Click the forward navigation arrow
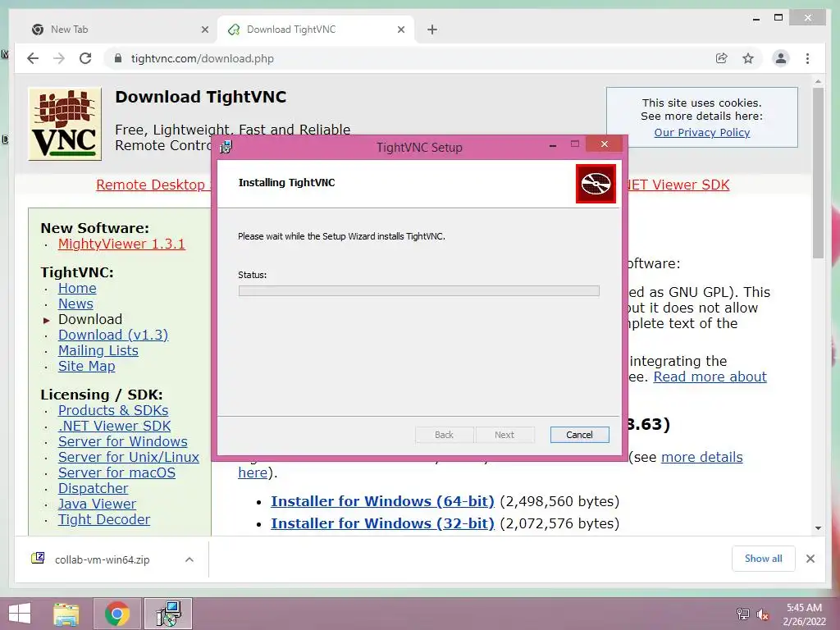Image resolution: width=840 pixels, height=630 pixels. point(59,58)
